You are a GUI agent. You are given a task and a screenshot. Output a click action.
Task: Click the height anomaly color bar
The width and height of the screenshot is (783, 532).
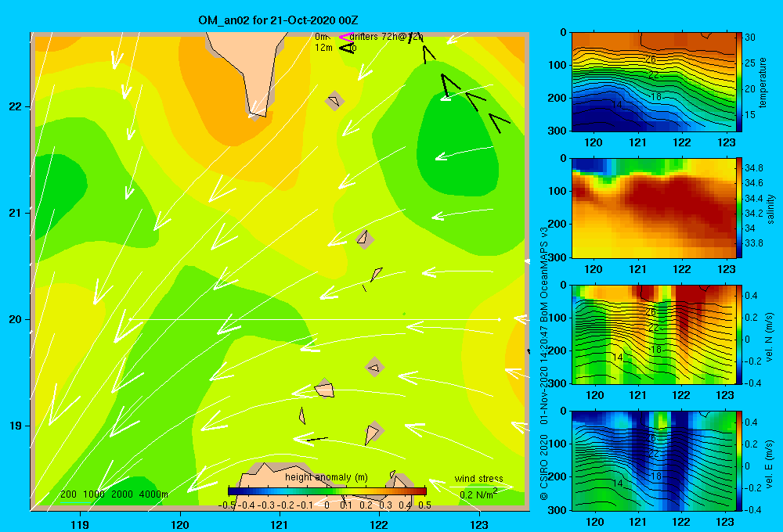[x=327, y=491]
